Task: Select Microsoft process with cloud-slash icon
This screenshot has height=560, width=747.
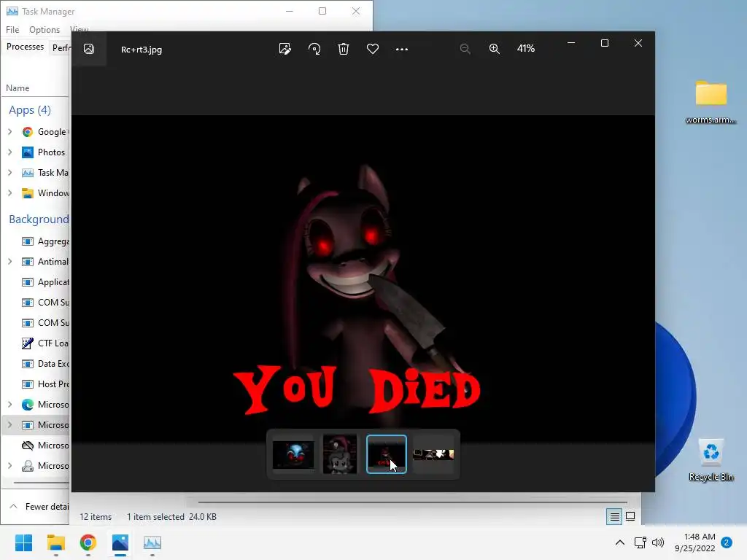Action: click(x=36, y=446)
